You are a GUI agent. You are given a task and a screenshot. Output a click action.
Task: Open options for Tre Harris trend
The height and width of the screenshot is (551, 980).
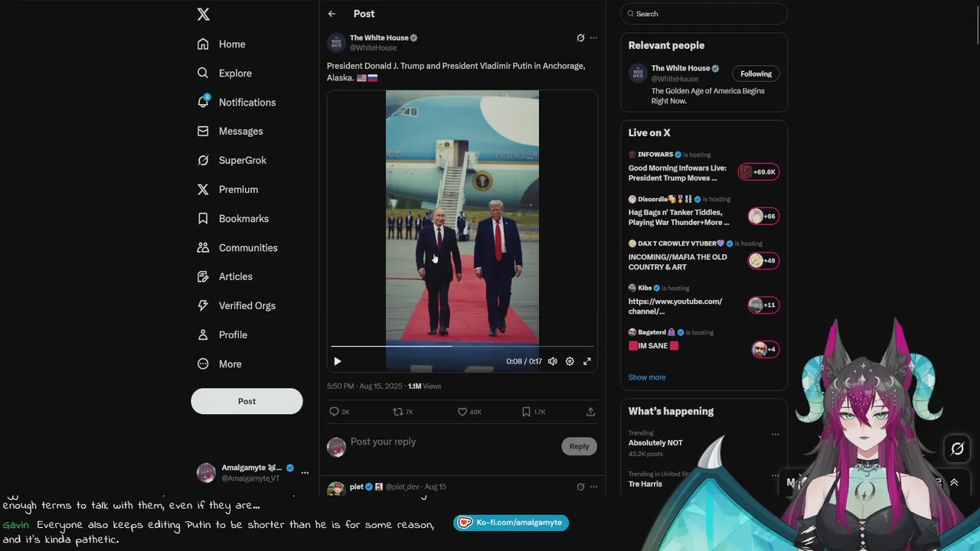(x=776, y=476)
